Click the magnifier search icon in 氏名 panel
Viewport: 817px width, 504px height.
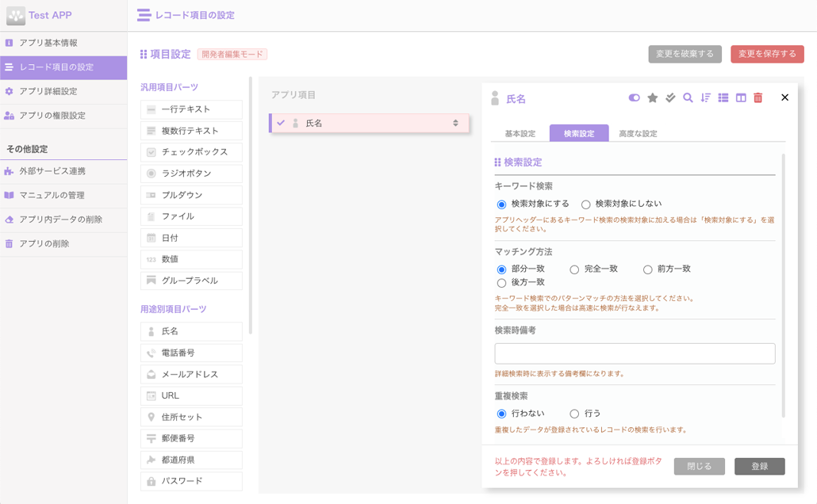point(688,98)
